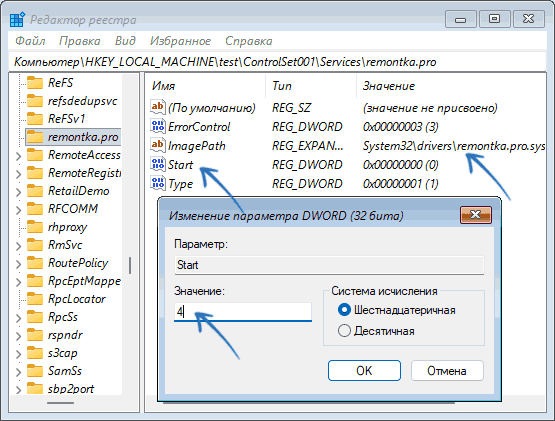Open the Файл menu
The image size is (555, 421).
[x=30, y=41]
